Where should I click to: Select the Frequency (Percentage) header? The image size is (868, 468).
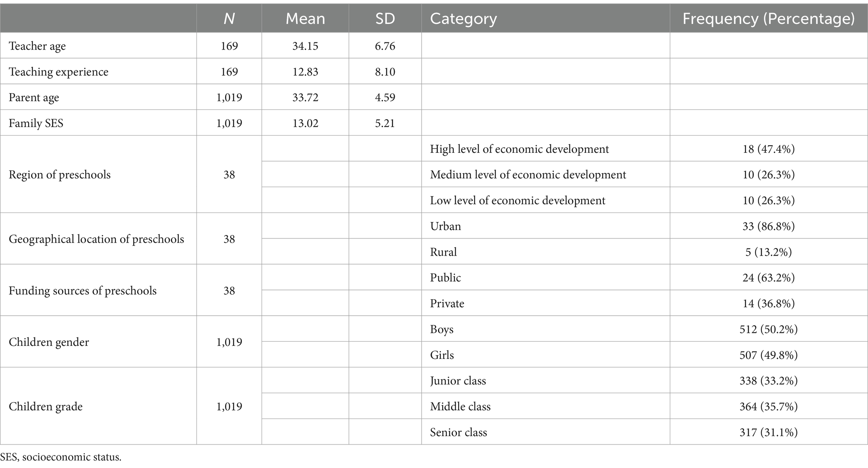click(x=768, y=18)
